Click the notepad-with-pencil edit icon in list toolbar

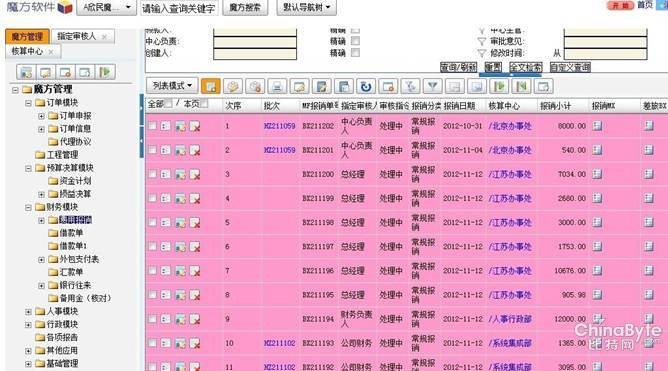click(x=321, y=86)
